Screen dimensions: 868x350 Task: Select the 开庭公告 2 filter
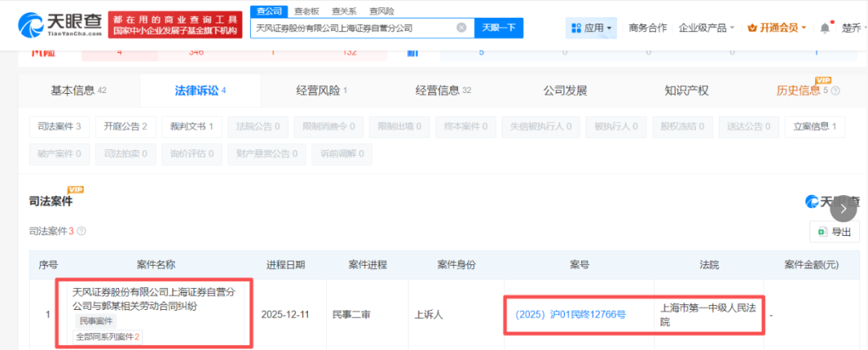click(125, 127)
